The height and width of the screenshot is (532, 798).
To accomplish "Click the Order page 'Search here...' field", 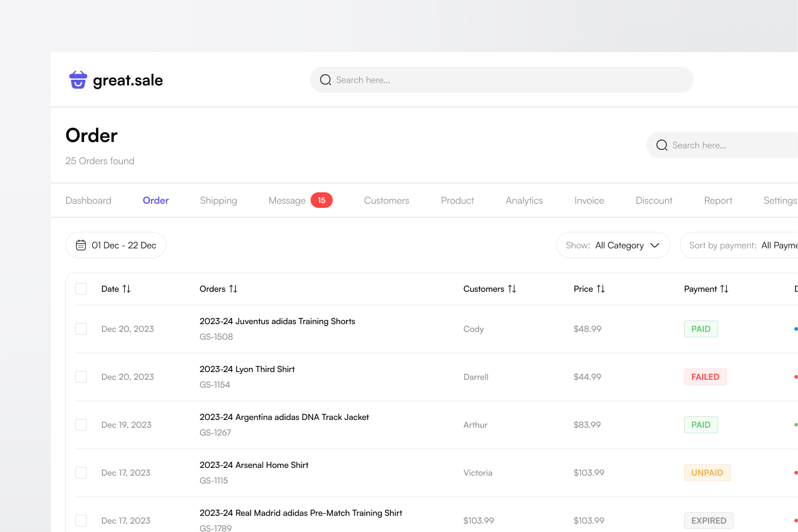I will (x=722, y=145).
